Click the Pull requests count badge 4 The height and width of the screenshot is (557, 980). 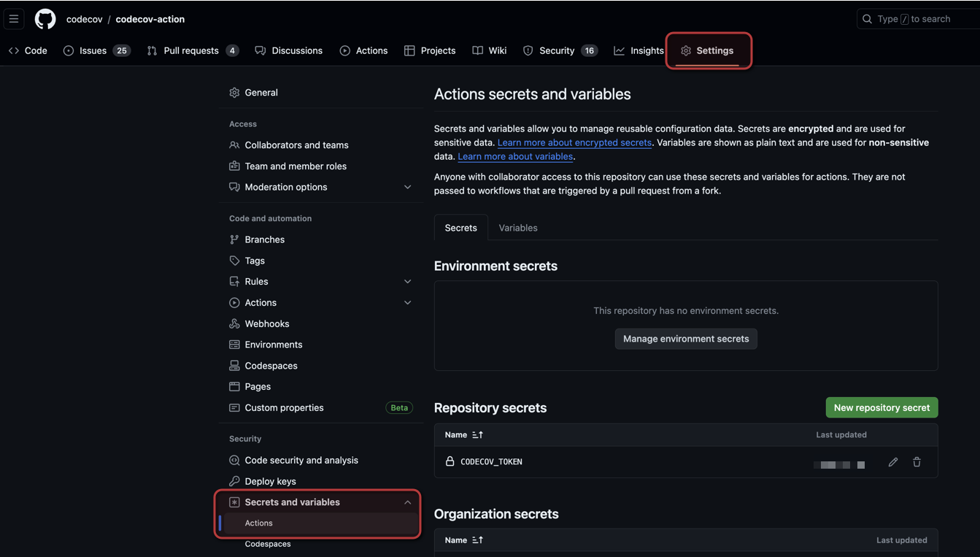(232, 50)
